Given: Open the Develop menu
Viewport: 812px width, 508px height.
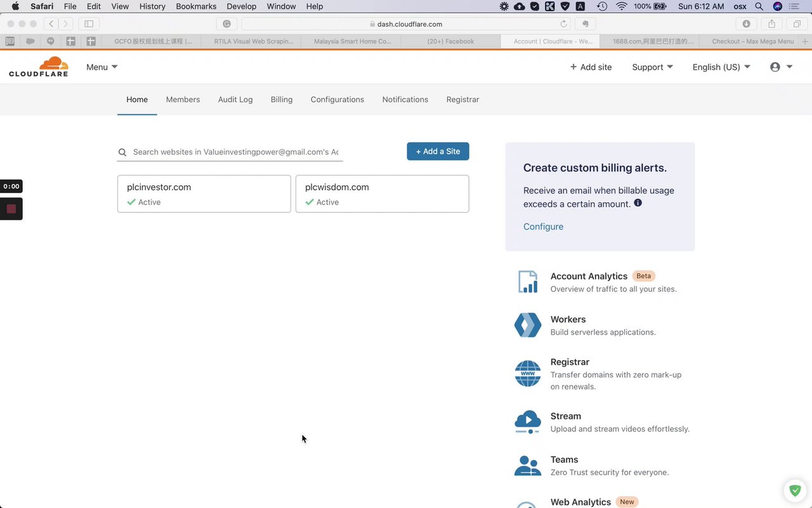Looking at the screenshot, I should click(242, 6).
